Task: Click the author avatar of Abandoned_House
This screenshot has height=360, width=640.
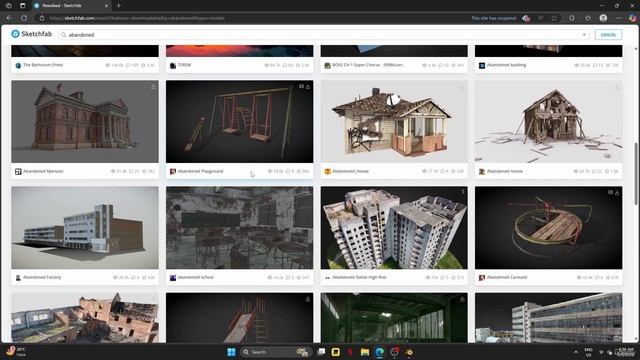Action: [327, 171]
